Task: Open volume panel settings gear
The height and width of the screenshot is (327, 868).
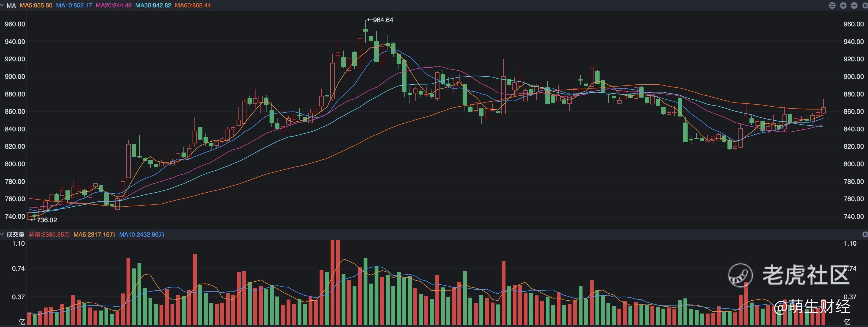Action: (865, 234)
